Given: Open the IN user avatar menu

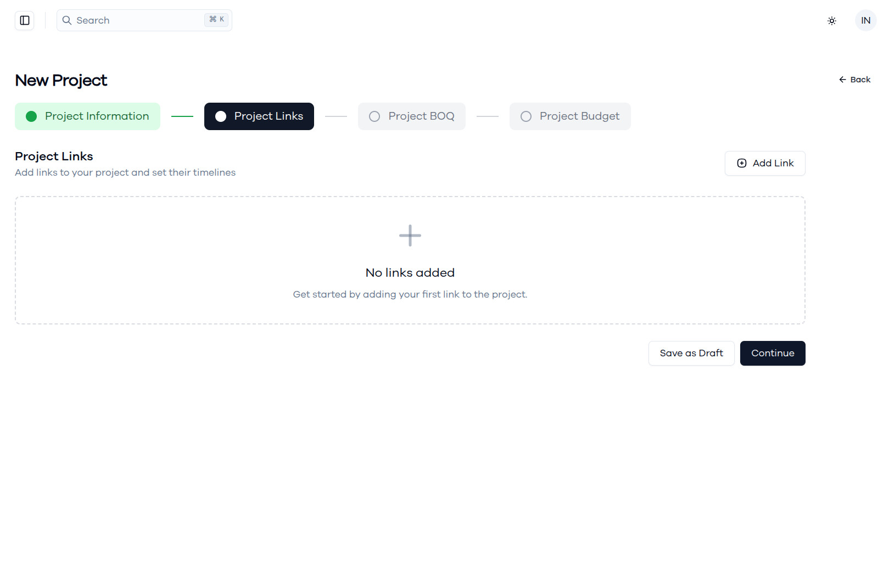Looking at the screenshot, I should click(865, 20).
